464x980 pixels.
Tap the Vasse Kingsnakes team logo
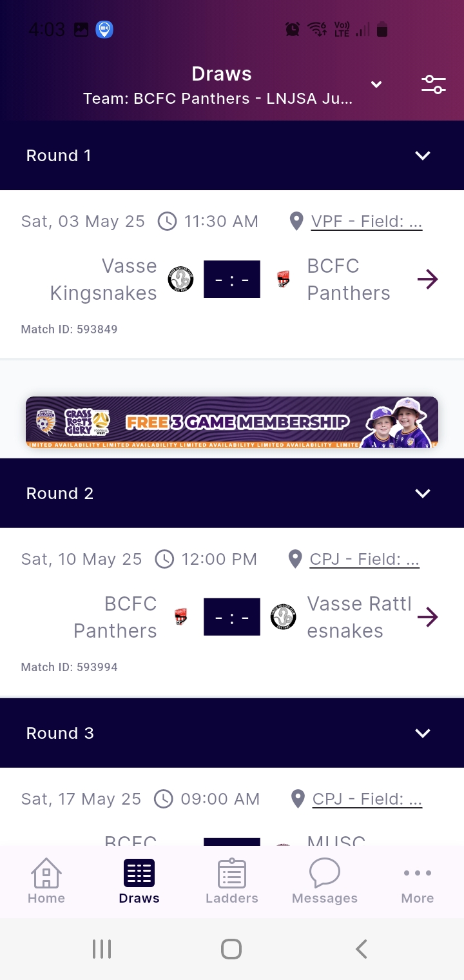point(181,279)
